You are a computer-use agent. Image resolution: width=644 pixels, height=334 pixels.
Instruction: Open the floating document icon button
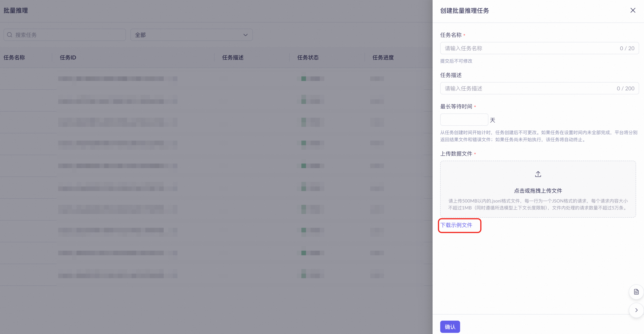(636, 292)
